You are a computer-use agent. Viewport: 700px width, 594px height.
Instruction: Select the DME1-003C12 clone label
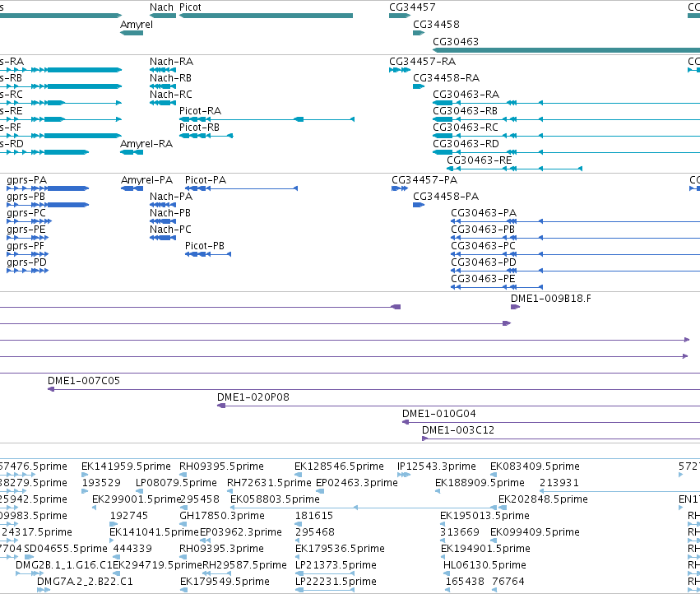coord(458,430)
